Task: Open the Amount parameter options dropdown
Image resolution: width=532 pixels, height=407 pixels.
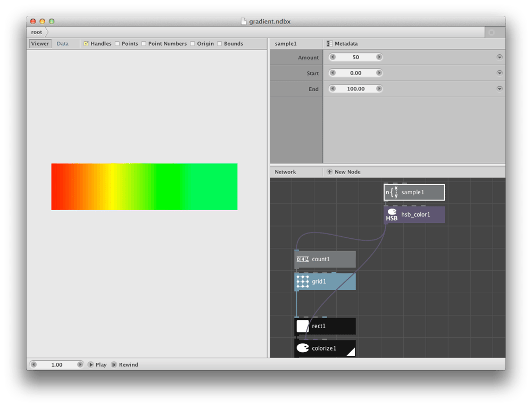Action: [500, 57]
